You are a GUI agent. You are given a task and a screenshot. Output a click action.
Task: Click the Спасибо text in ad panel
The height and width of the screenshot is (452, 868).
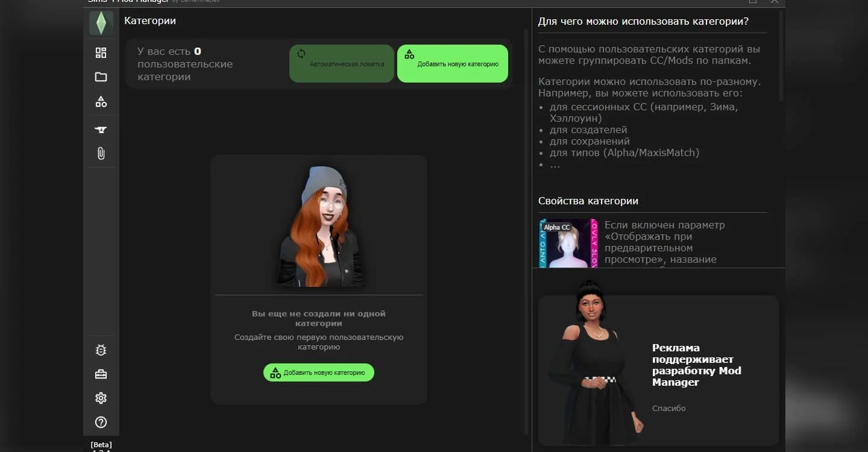pos(669,408)
